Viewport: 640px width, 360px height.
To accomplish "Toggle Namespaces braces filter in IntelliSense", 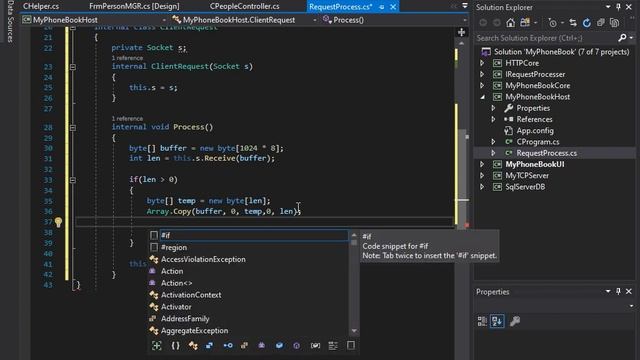I will 176,346.
